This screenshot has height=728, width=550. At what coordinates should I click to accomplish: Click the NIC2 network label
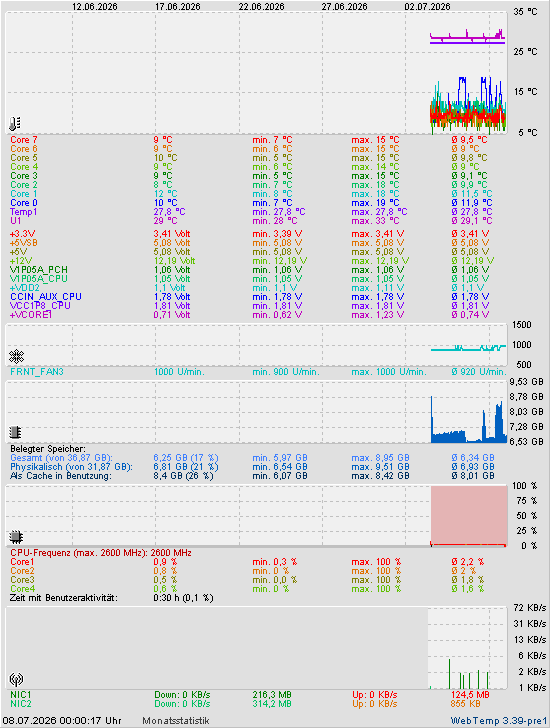pyautogui.click(x=21, y=704)
